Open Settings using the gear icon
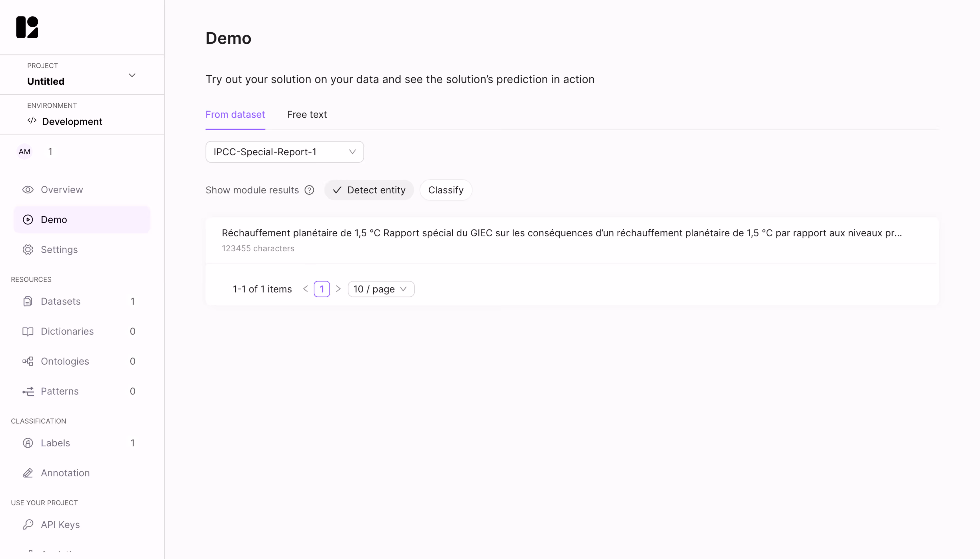Screen dimensions: 980x559 point(27,250)
